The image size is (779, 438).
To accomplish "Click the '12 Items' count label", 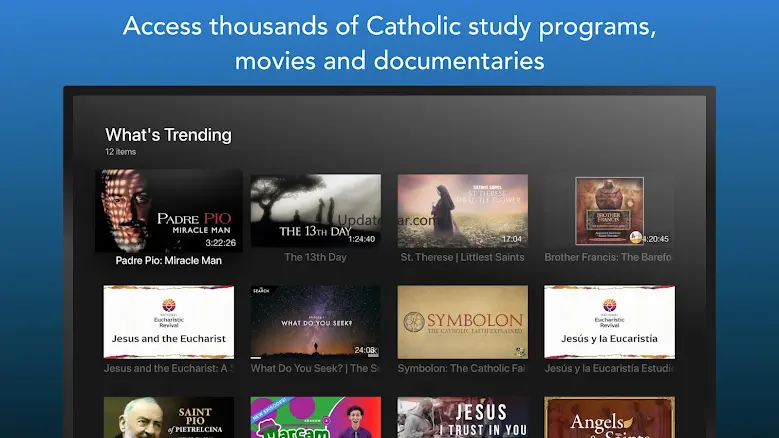I will (x=120, y=152).
